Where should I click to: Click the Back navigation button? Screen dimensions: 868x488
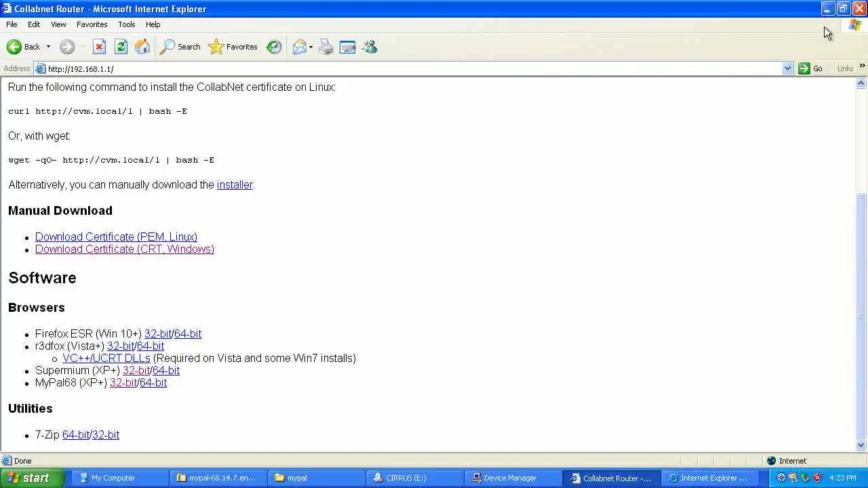24,47
